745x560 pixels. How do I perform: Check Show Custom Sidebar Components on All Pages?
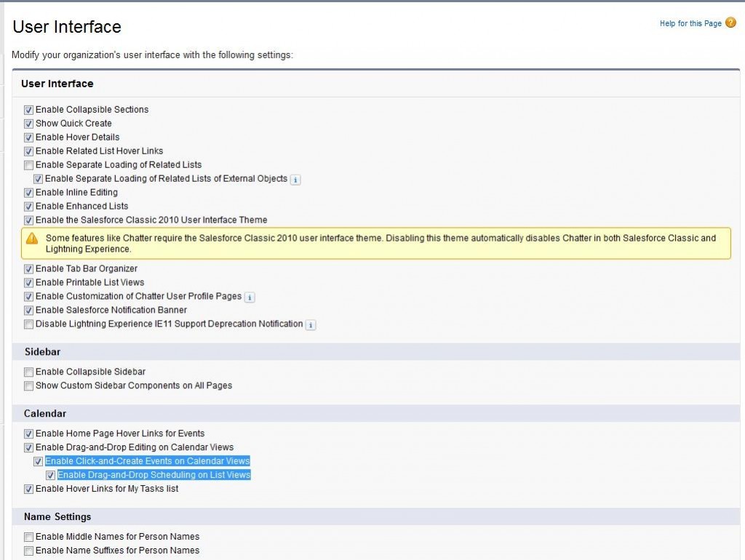click(28, 385)
